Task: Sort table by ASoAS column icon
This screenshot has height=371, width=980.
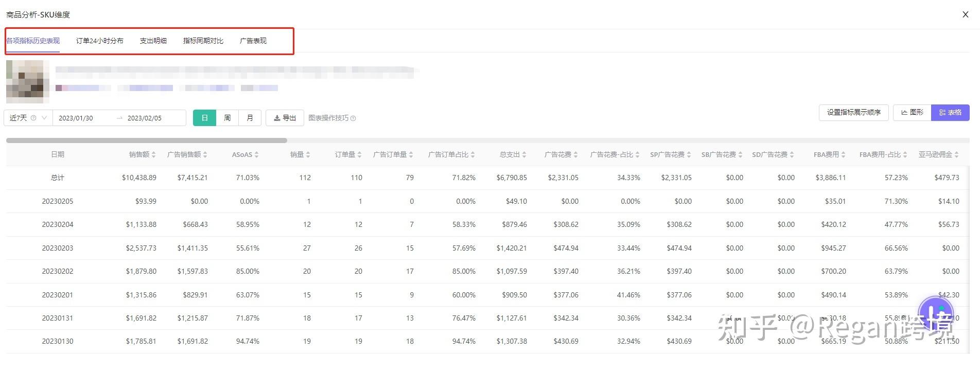Action: pos(256,155)
